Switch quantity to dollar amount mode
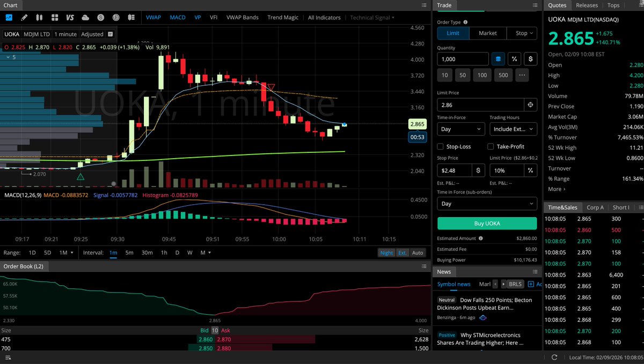 tap(531, 59)
